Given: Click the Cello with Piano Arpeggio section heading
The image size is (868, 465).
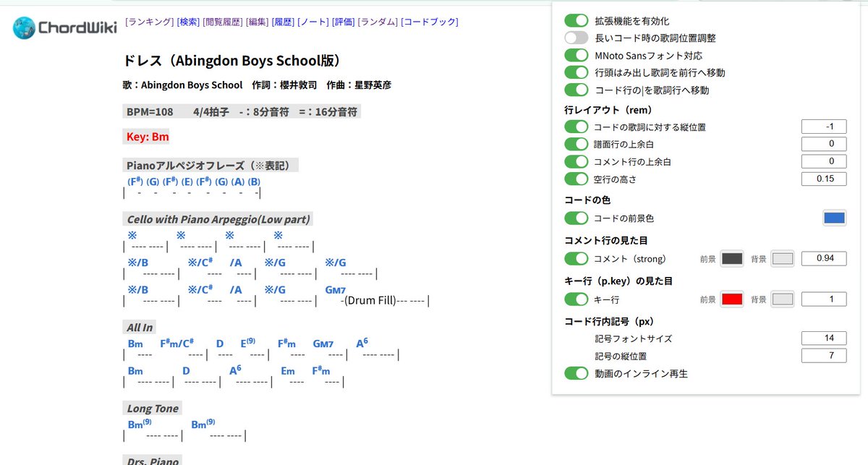Looking at the screenshot, I should point(218,219).
